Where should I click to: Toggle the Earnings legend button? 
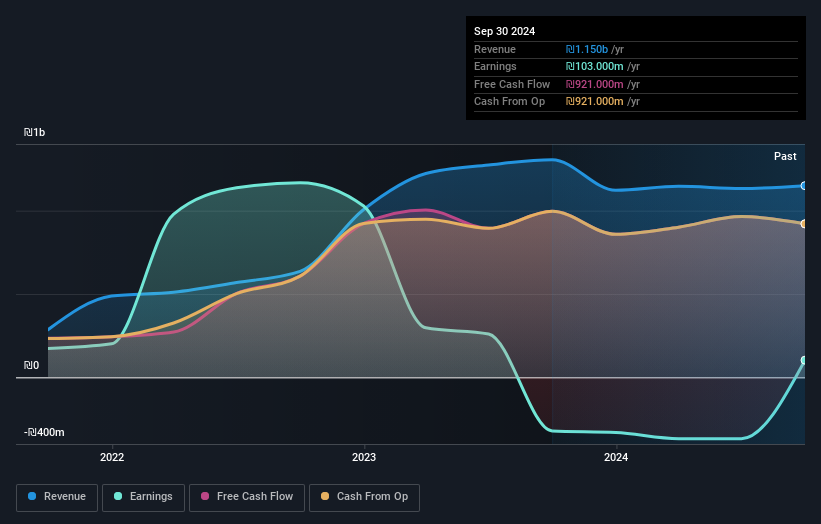143,497
